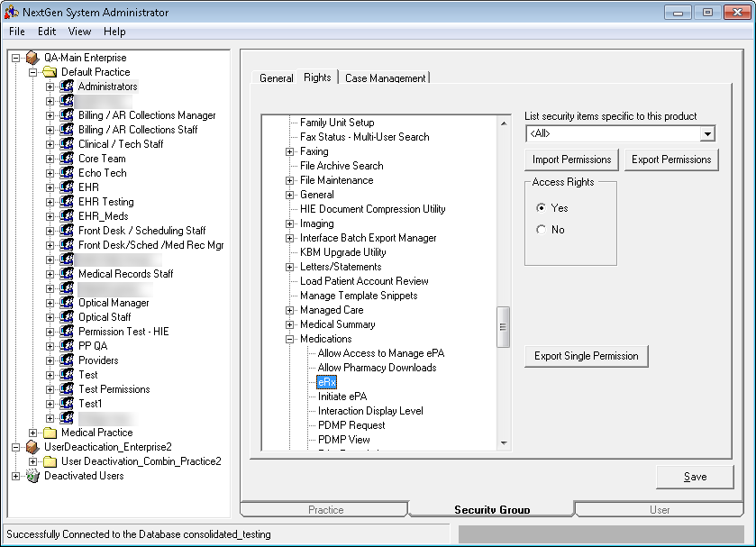
Task: Expand the EHR security group node
Action: pyautogui.click(x=50, y=187)
